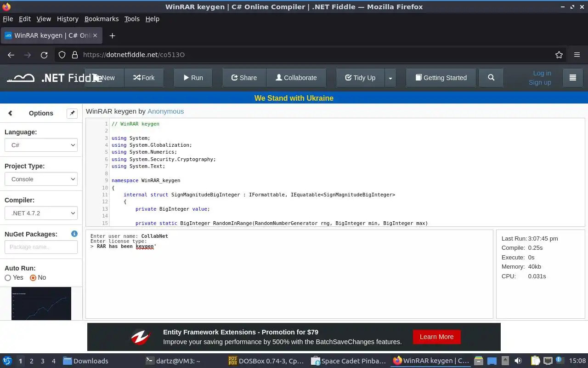Open the volume control in tray
This screenshot has height=368, width=588.
click(x=518, y=361)
